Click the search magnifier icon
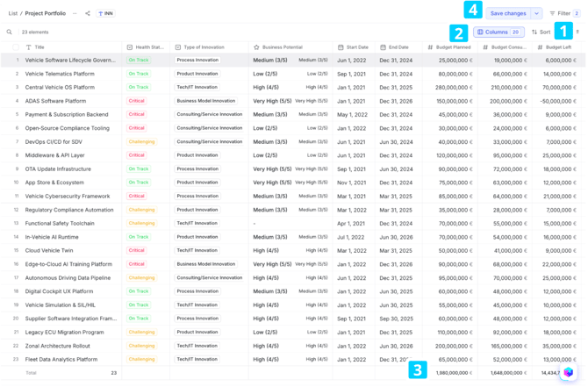Image resolution: width=588 pixels, height=387 pixels. click(x=10, y=32)
